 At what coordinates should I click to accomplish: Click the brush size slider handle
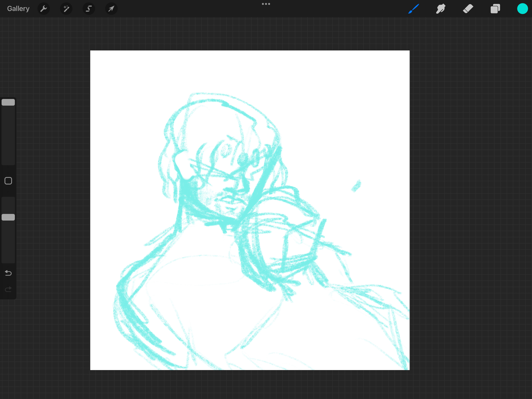(8, 102)
